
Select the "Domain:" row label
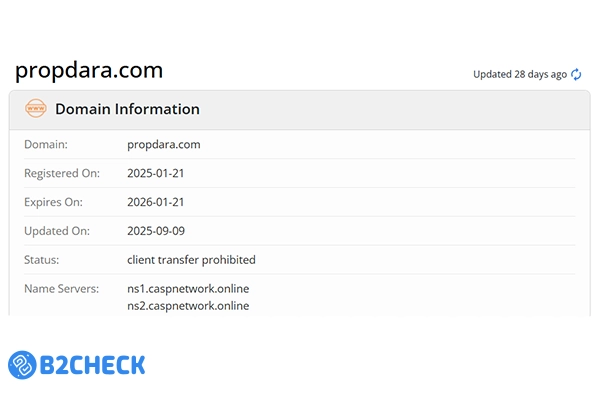click(x=46, y=144)
